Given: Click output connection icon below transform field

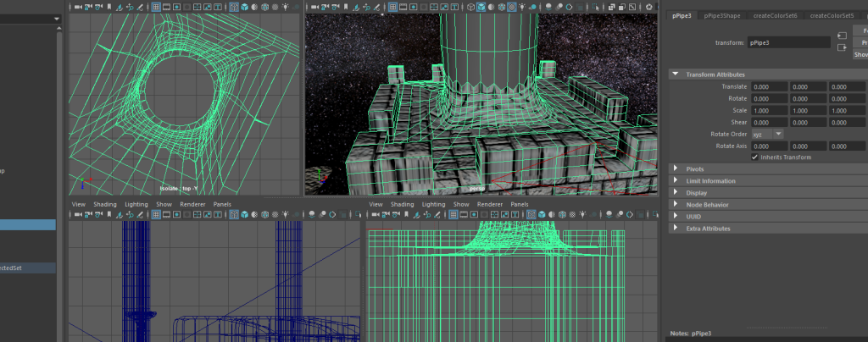Looking at the screenshot, I should [x=841, y=47].
